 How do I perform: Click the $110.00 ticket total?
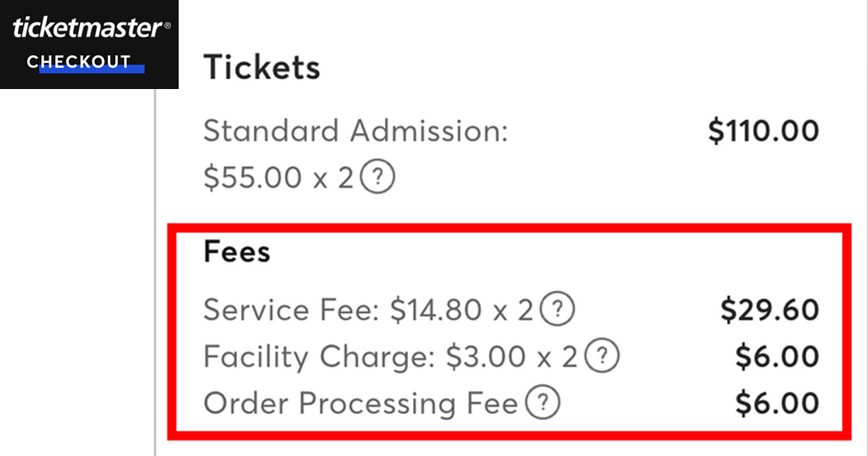(x=763, y=131)
